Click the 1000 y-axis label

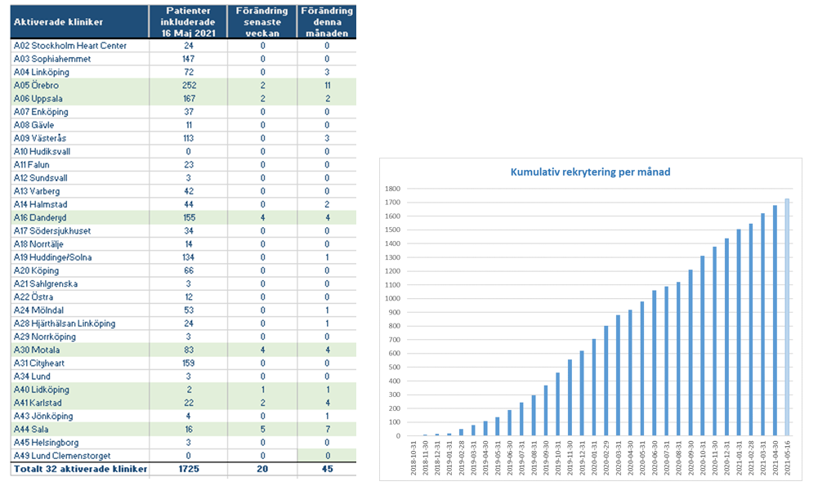tap(393, 299)
